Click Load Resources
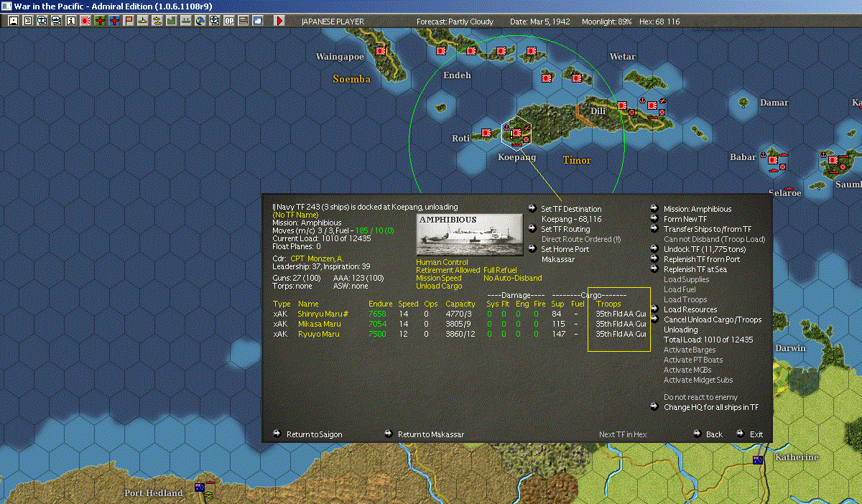 pyautogui.click(x=690, y=309)
